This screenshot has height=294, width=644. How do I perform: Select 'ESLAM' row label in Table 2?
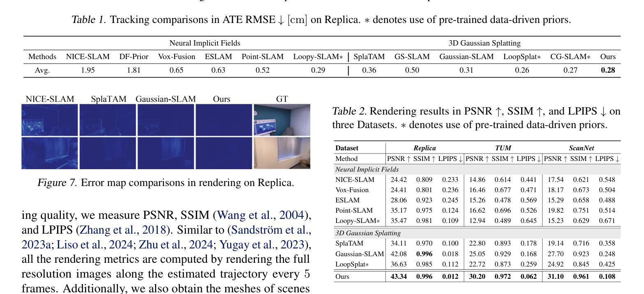point(347,200)
